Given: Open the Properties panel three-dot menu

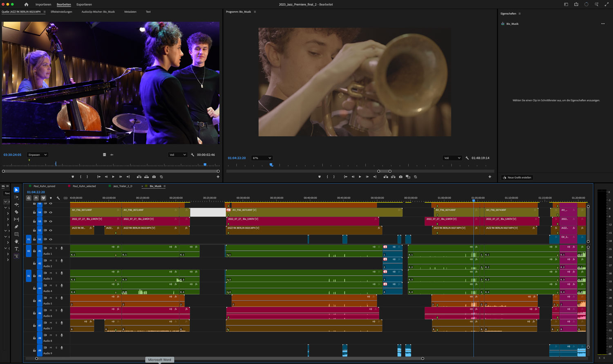Looking at the screenshot, I should [x=603, y=24].
